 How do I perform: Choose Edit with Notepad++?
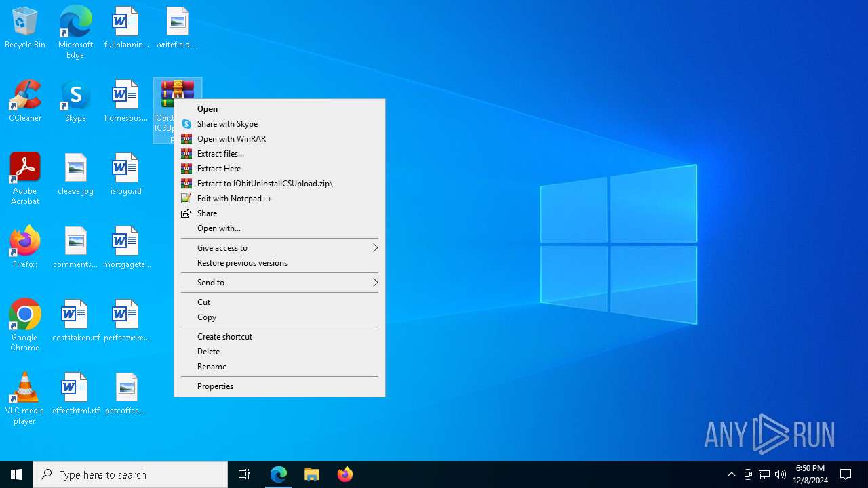click(279, 199)
